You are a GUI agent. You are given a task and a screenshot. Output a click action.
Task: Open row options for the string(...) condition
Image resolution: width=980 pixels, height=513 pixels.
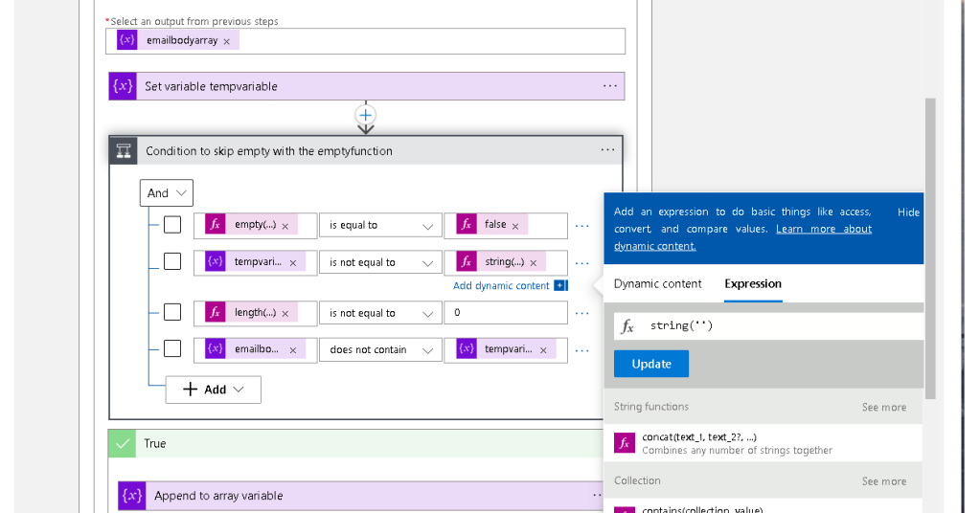(581, 263)
